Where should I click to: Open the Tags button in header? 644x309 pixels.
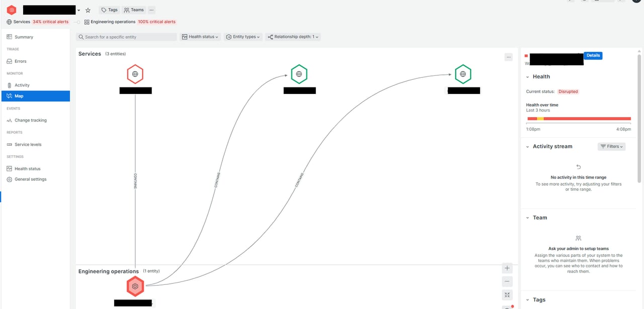[x=109, y=10]
